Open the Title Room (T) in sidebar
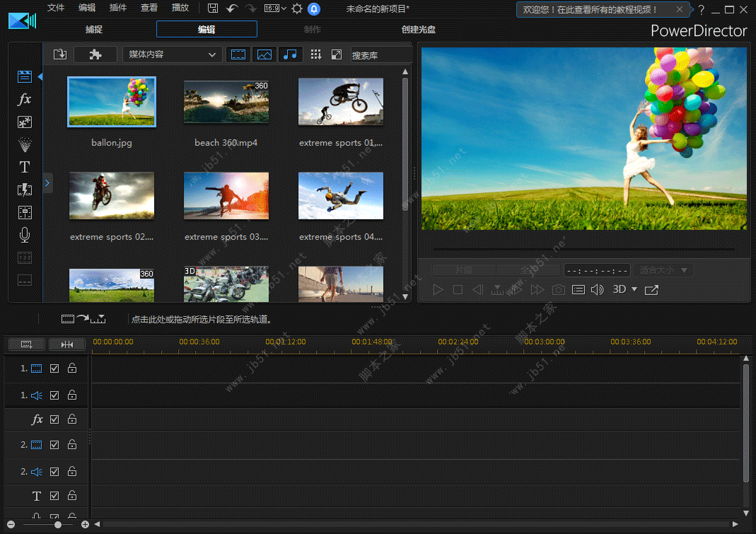Screen dimensions: 756x534 [x=25, y=167]
